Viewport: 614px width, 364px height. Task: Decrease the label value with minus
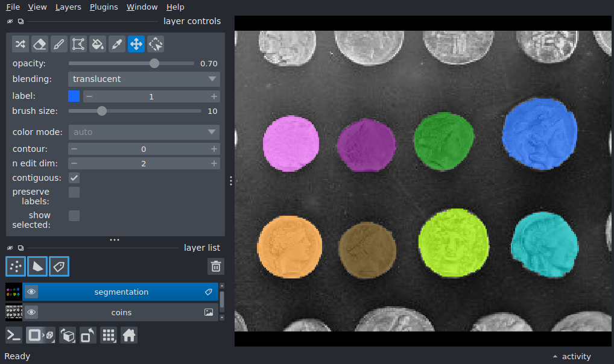point(89,96)
